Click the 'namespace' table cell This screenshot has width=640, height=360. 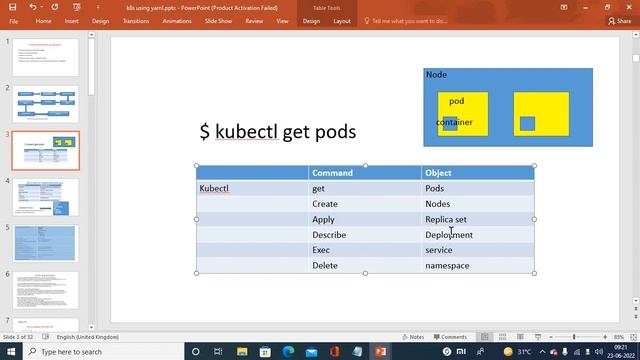[x=478, y=265]
